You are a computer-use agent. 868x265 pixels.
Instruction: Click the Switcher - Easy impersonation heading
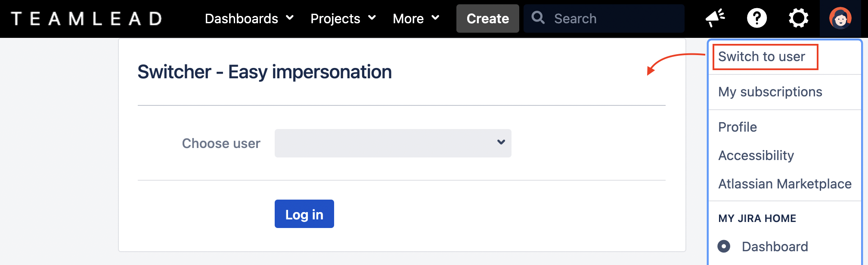pyautogui.click(x=264, y=72)
